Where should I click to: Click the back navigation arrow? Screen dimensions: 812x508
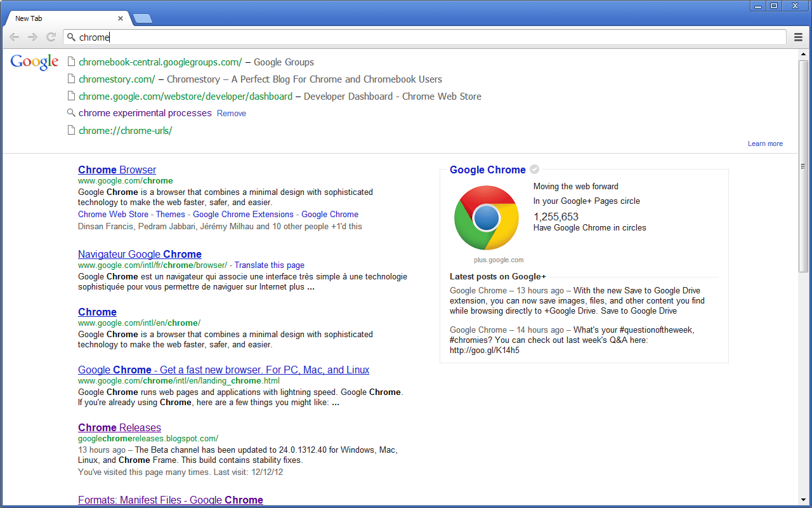[14, 37]
